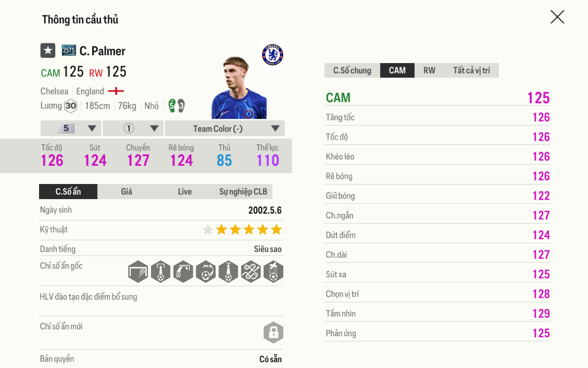Screen dimensions: 588x368
Task: Toggle the favorite star next to C. Palmer
Action: pyautogui.click(x=48, y=51)
